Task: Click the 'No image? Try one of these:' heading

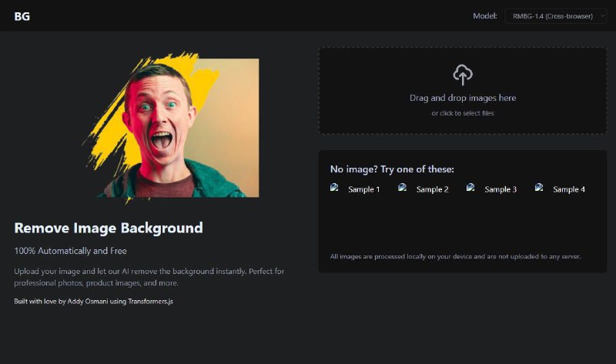Action: pos(392,169)
